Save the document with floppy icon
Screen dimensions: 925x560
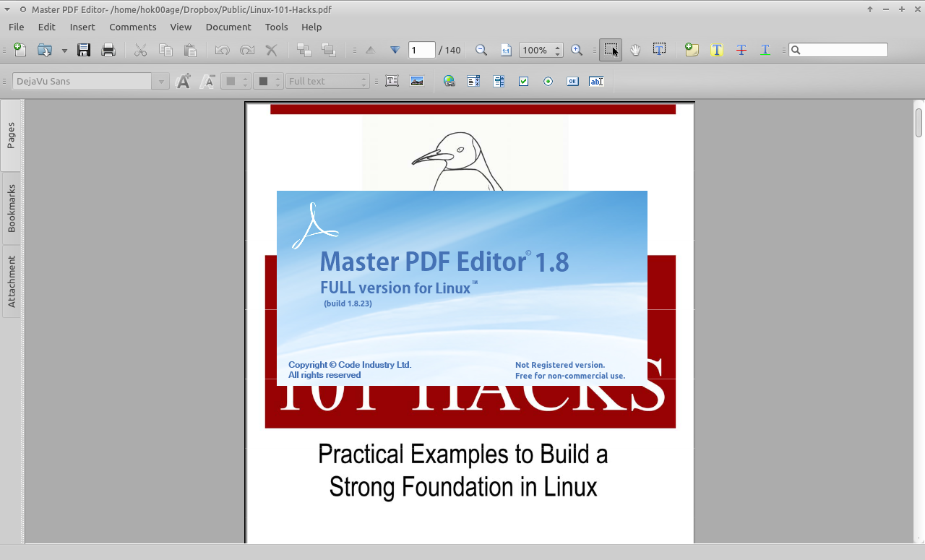pos(84,50)
